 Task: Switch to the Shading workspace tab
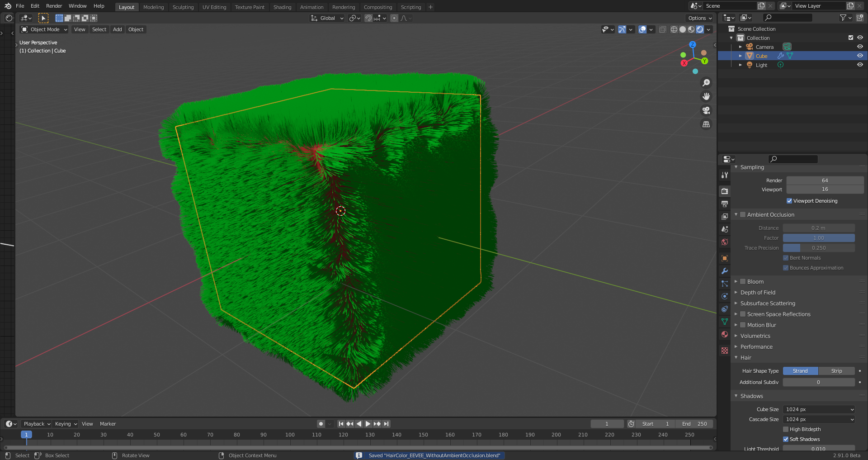click(x=282, y=7)
